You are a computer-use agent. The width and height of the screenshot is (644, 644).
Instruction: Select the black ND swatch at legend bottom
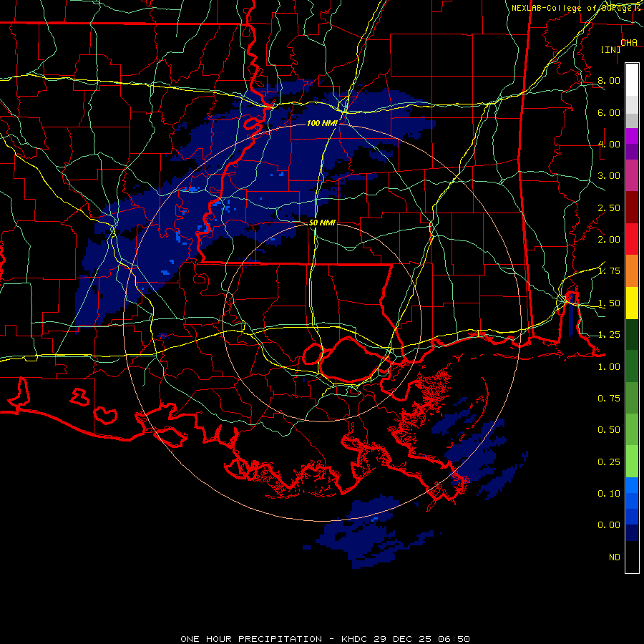click(x=632, y=557)
